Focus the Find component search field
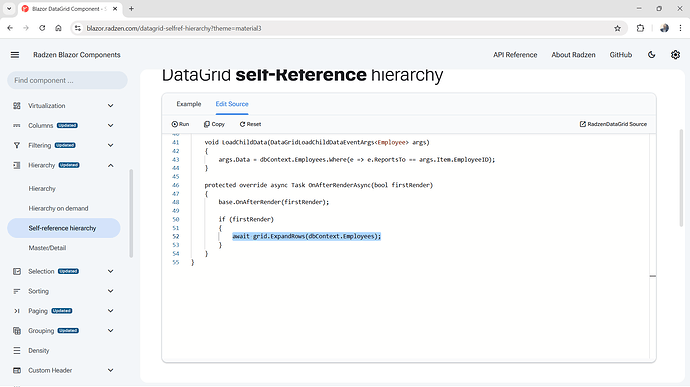Screen dimensions: 690x387 [x=67, y=80]
